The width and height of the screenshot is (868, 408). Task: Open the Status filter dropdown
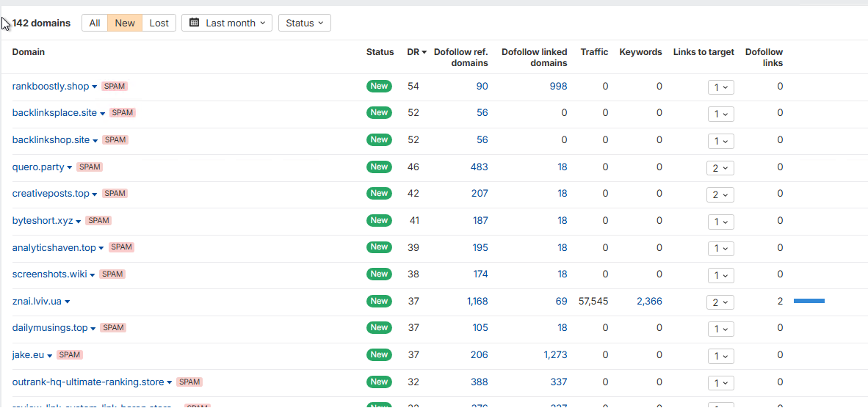305,23
